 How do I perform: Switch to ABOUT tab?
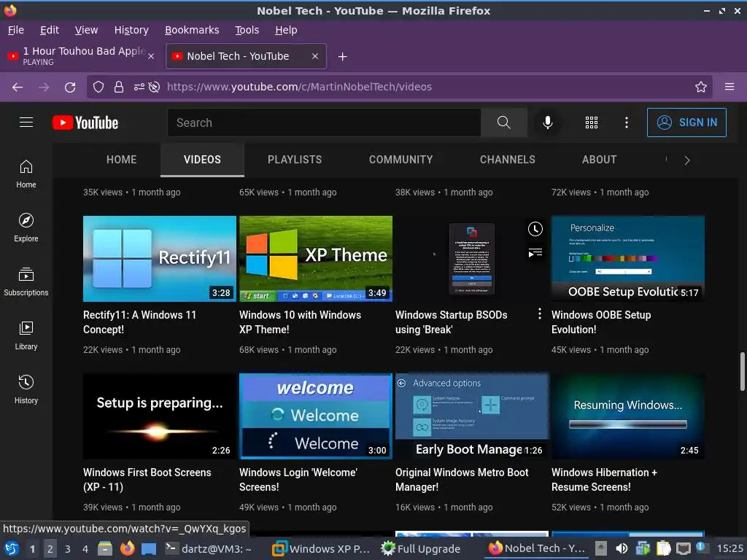(x=599, y=160)
